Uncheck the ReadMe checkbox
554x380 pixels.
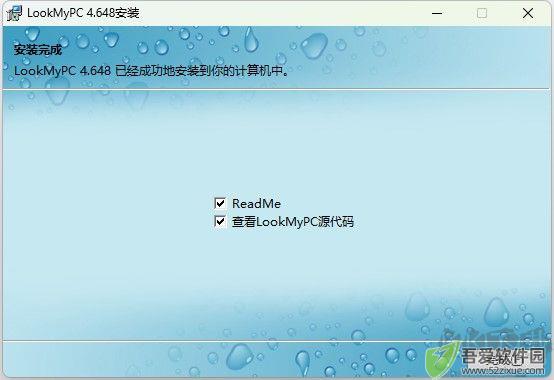pos(220,203)
